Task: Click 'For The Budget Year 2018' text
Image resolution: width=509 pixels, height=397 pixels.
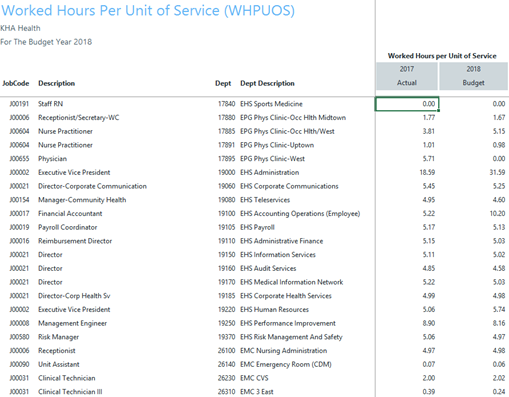Action: coord(46,42)
